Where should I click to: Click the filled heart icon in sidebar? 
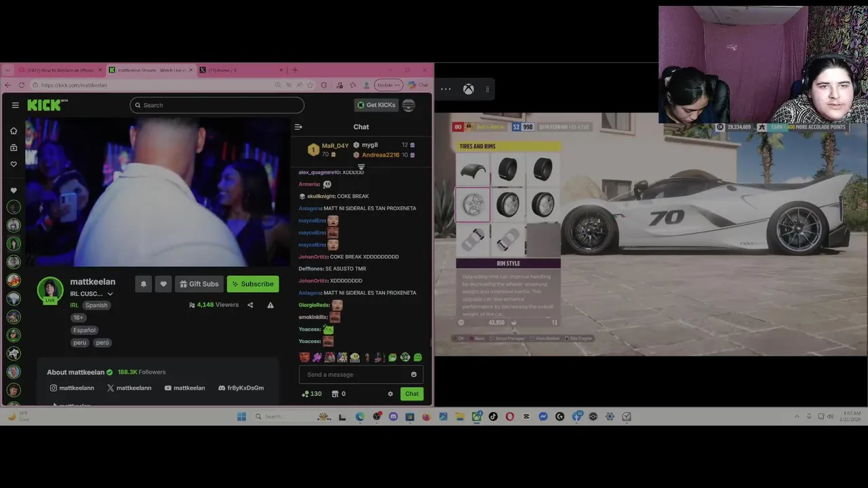click(14, 190)
